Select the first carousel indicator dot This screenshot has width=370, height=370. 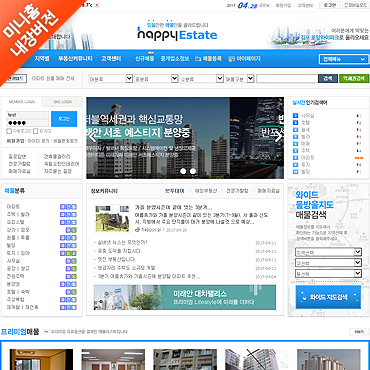coord(183,171)
